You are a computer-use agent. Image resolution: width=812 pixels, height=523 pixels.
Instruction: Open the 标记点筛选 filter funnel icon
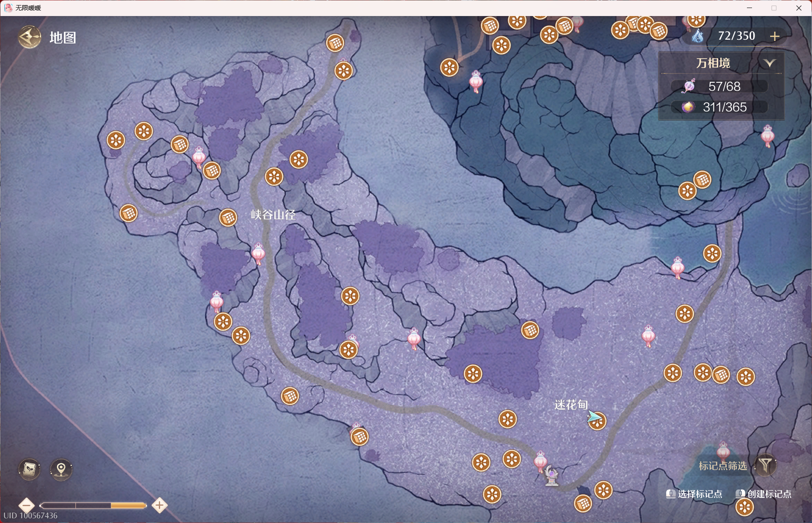point(765,465)
